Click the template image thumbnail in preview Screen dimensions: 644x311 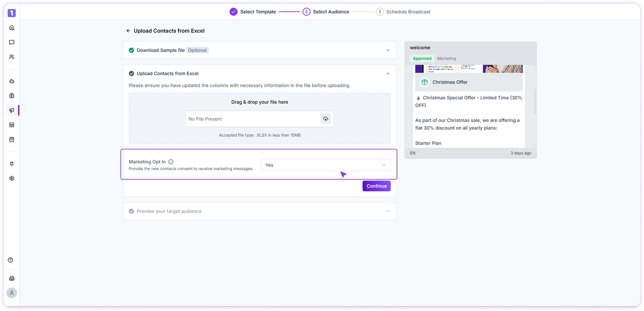point(469,69)
